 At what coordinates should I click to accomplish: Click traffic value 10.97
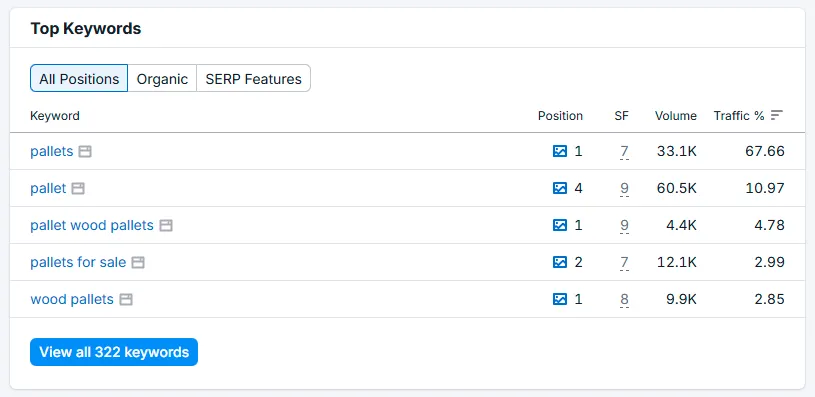765,188
